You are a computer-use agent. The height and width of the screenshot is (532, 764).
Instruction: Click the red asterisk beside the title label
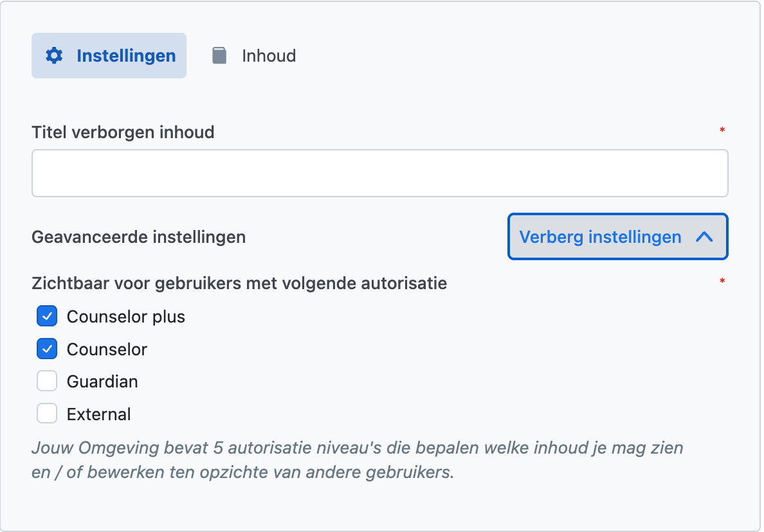722,131
